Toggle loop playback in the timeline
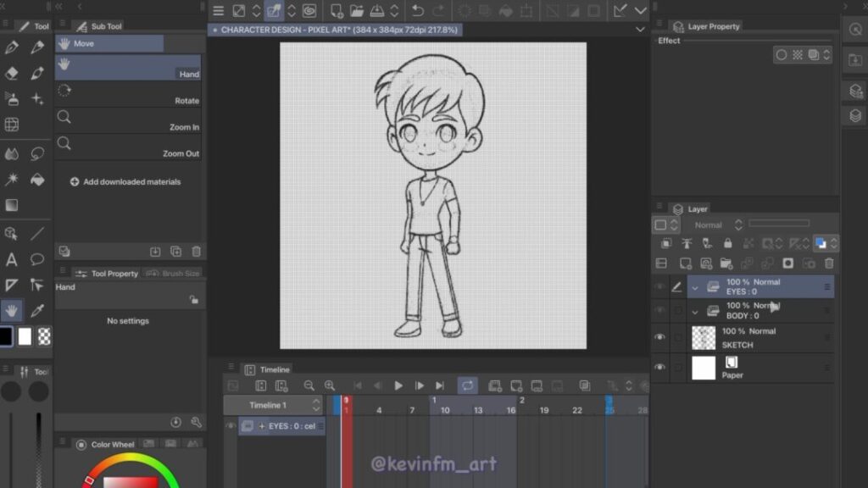 tap(467, 385)
